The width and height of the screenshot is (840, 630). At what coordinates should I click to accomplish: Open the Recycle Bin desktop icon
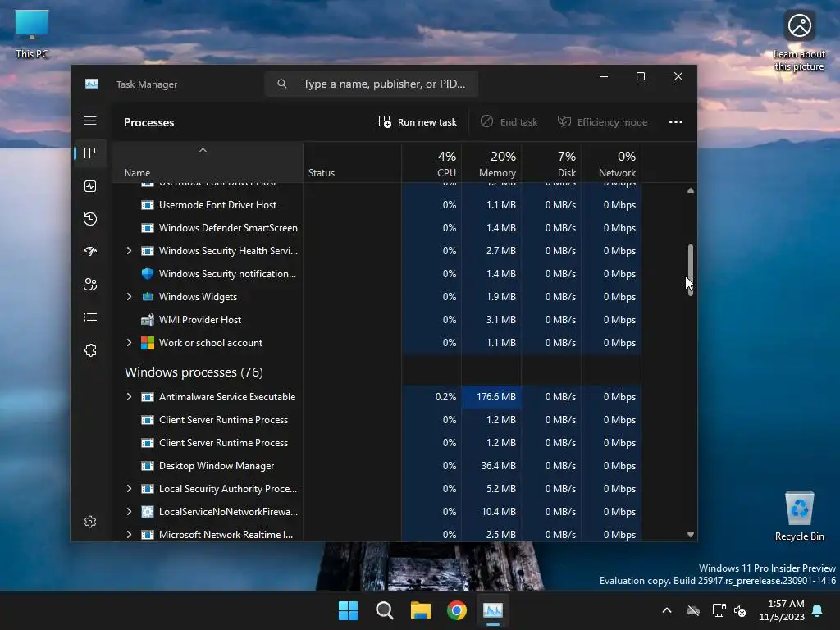pos(799,517)
